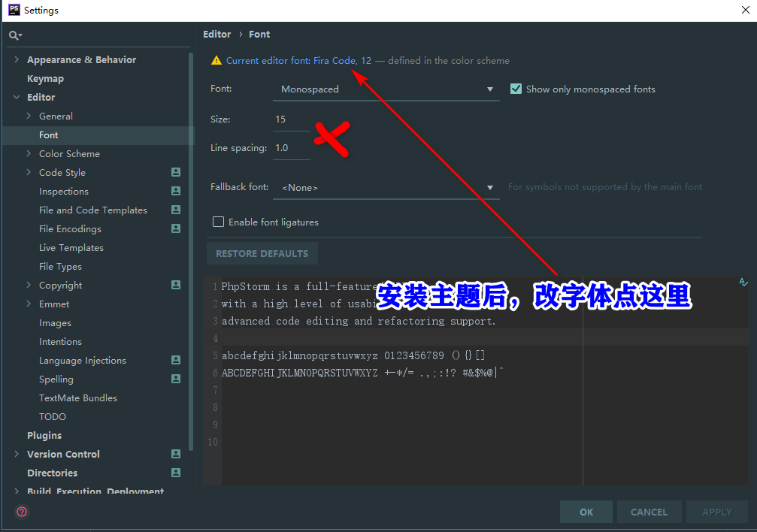757x532 pixels.
Task: Open Keymap settings page
Action: (45, 79)
